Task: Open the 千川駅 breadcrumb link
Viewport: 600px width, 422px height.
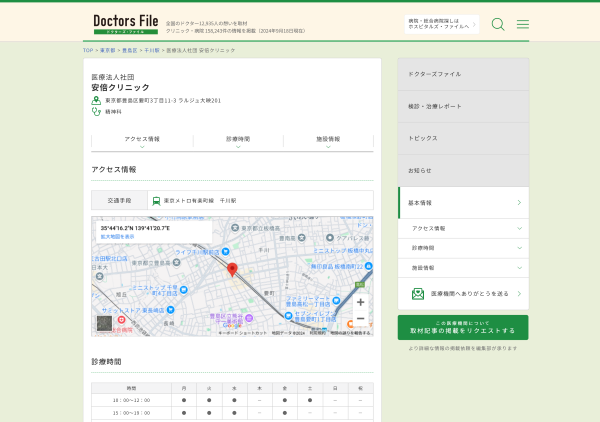Action: 152,51
